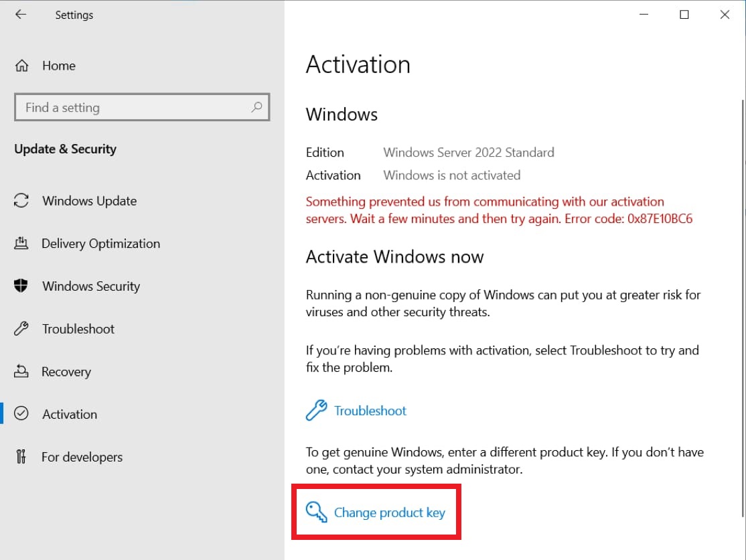This screenshot has height=560, width=746.
Task: Click the Windows Update sync icon
Action: point(21,201)
